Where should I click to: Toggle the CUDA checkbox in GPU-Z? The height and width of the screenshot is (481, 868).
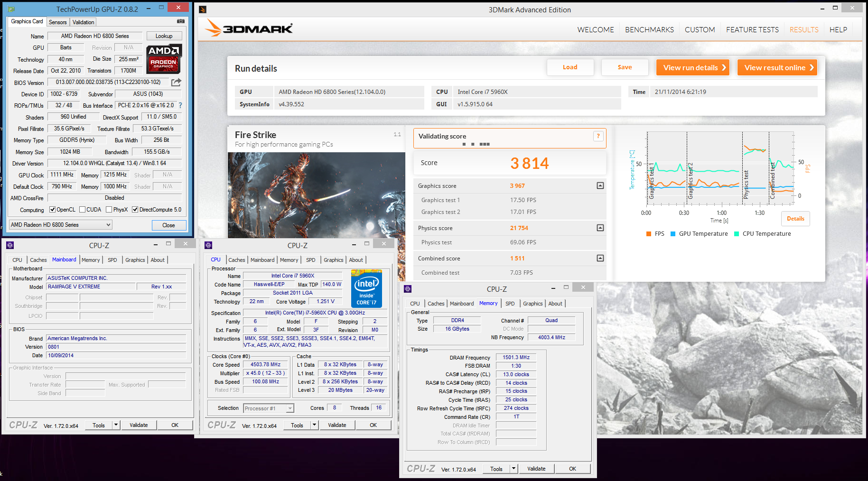tap(83, 210)
